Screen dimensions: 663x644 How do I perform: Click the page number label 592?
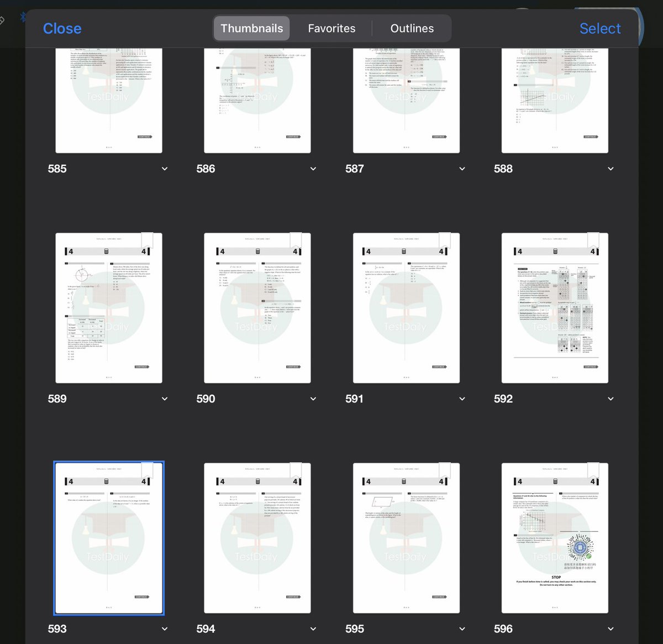[503, 399]
